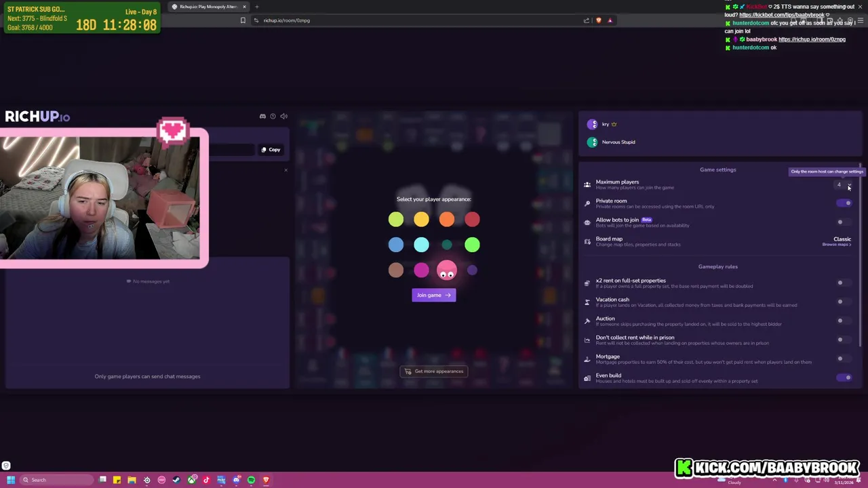The width and height of the screenshot is (868, 488).
Task: Select the lime yellow-green player color
Action: 396,219
